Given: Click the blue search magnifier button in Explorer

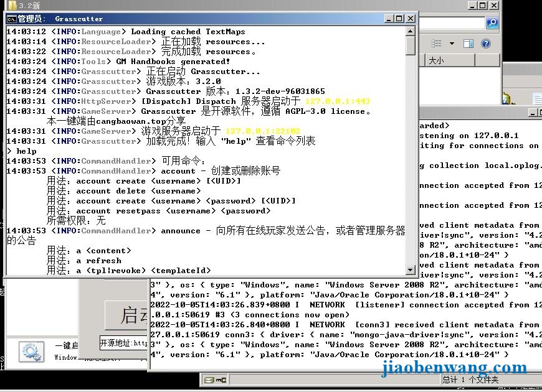Looking at the screenshot, I should tap(492, 23).
